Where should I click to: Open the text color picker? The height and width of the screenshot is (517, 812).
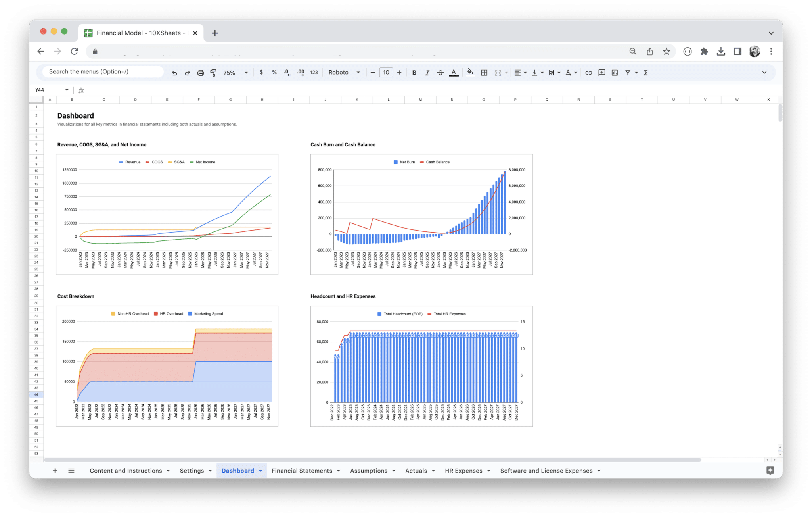(x=454, y=73)
